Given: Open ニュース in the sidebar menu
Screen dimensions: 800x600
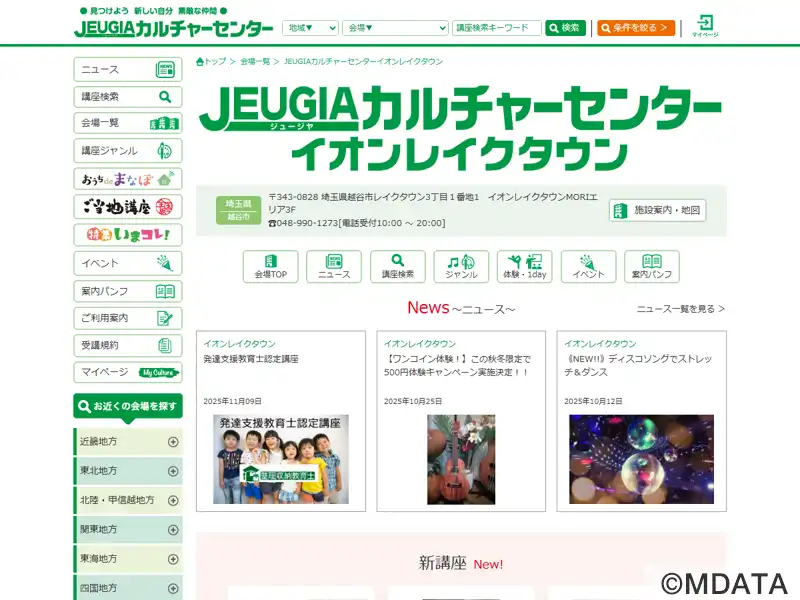Looking at the screenshot, I should 128,69.
